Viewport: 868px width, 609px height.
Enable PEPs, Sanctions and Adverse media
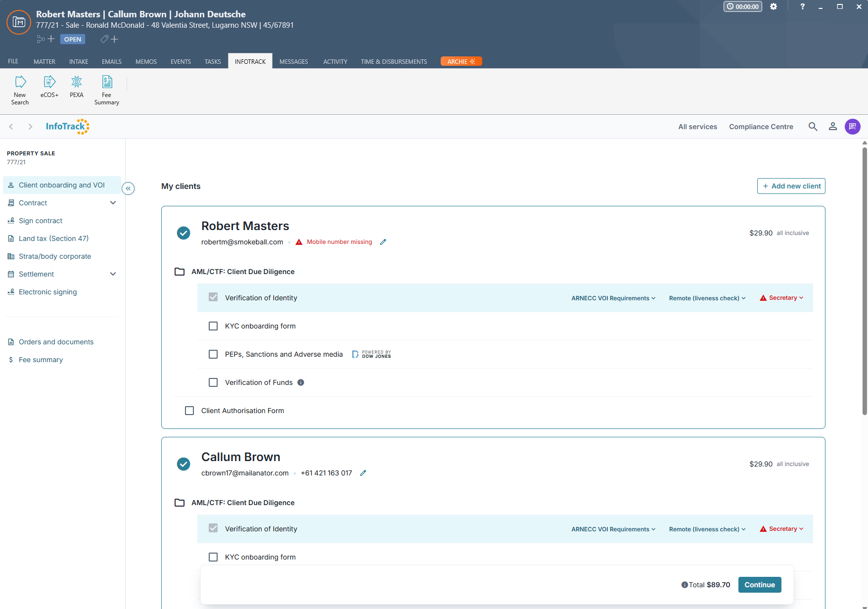[213, 354]
